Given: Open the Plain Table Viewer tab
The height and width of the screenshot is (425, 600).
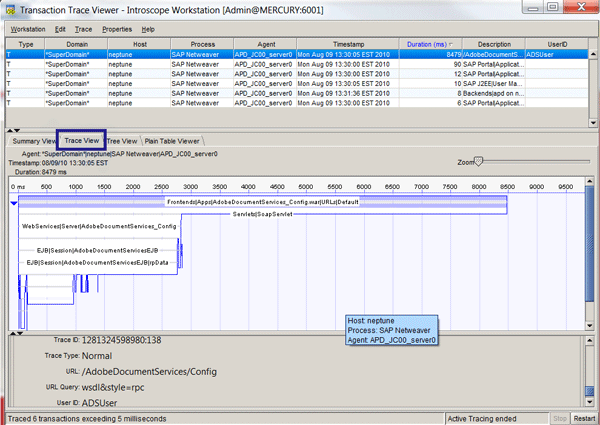Looking at the screenshot, I should (172, 141).
